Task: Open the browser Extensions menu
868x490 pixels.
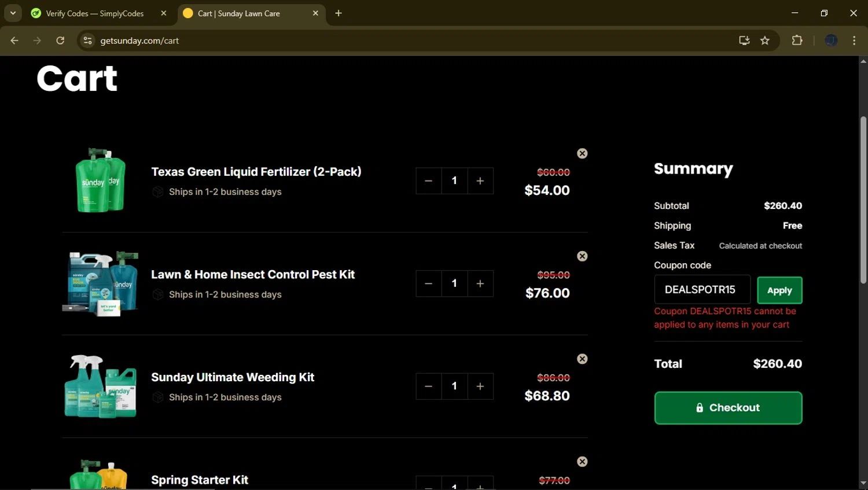Action: click(x=797, y=40)
